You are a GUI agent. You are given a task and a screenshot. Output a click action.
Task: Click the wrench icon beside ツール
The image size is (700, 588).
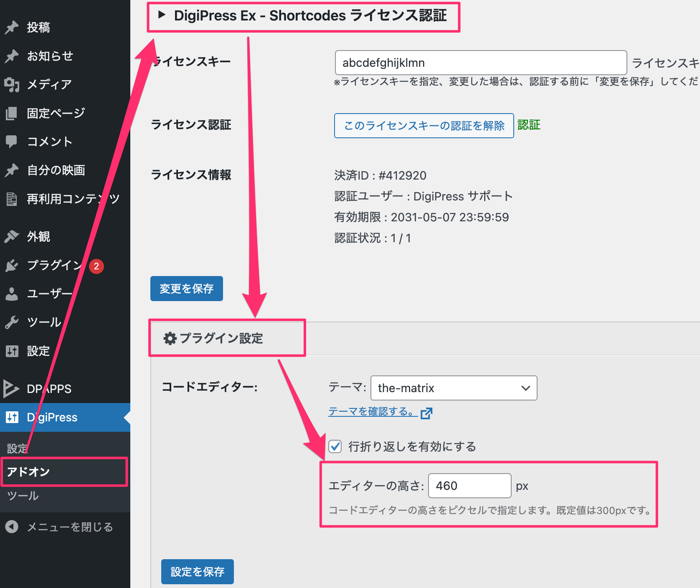12,322
